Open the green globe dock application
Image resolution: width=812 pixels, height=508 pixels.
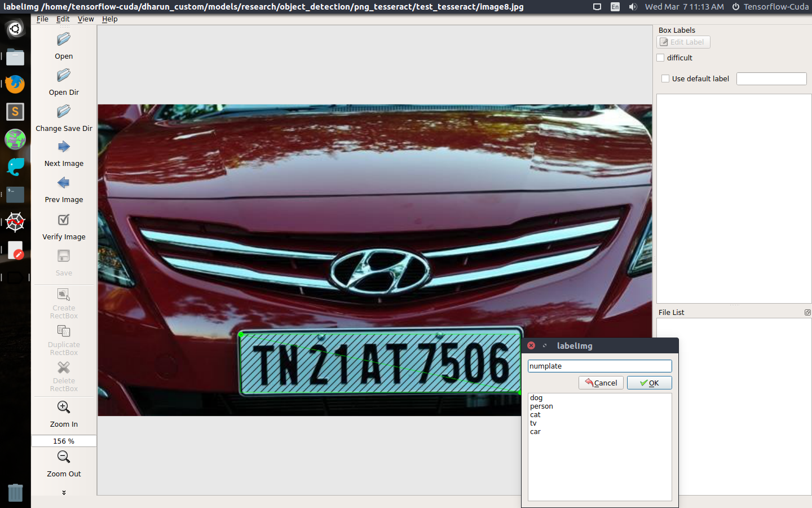pyautogui.click(x=15, y=139)
